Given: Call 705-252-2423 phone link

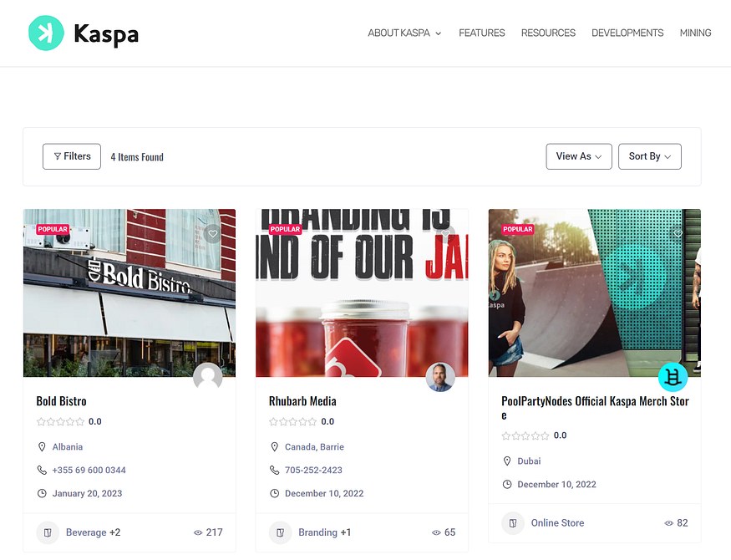Looking at the screenshot, I should [x=314, y=470].
